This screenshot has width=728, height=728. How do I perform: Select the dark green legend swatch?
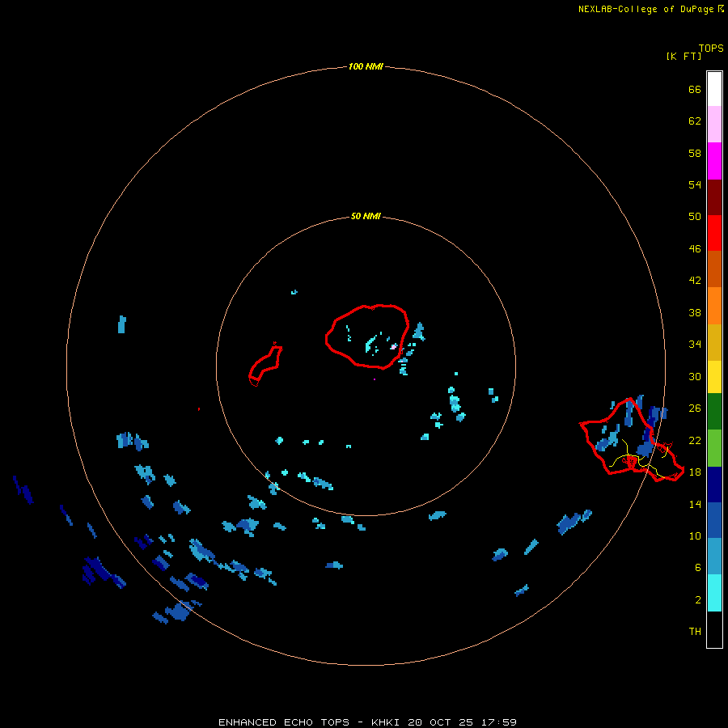tap(714, 412)
